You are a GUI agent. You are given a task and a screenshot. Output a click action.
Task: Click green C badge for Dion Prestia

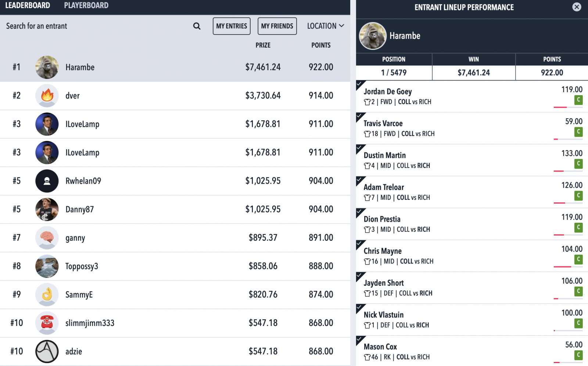coord(578,228)
